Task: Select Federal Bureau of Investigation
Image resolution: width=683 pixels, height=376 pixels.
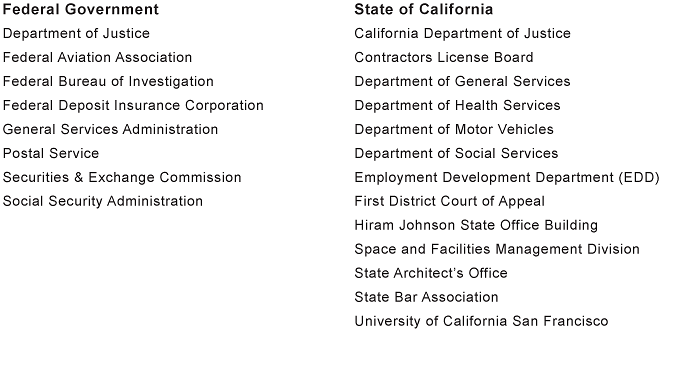Action: 108,81
